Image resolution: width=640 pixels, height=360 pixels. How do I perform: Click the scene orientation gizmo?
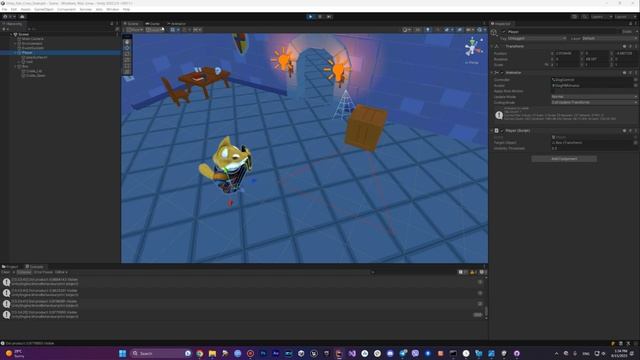pyautogui.click(x=473, y=47)
